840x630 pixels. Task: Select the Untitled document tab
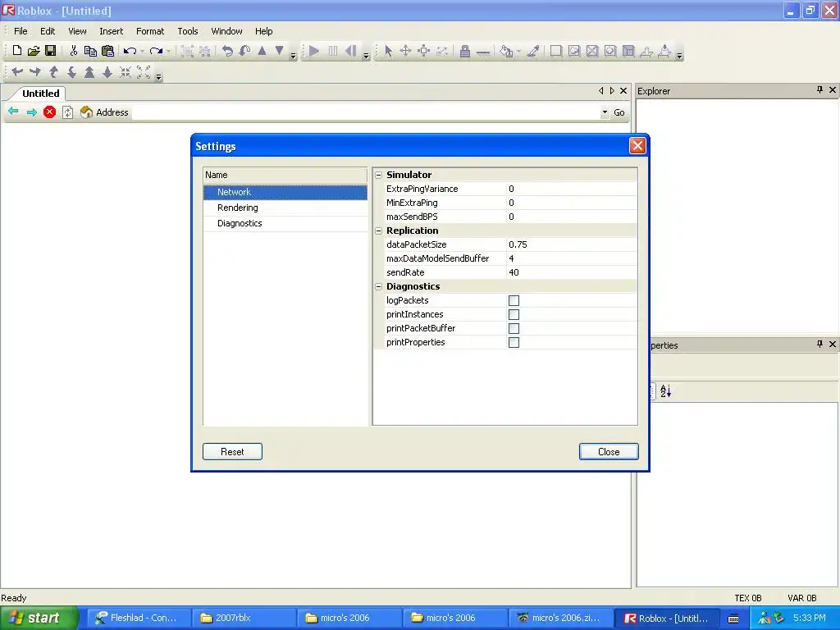pos(41,94)
